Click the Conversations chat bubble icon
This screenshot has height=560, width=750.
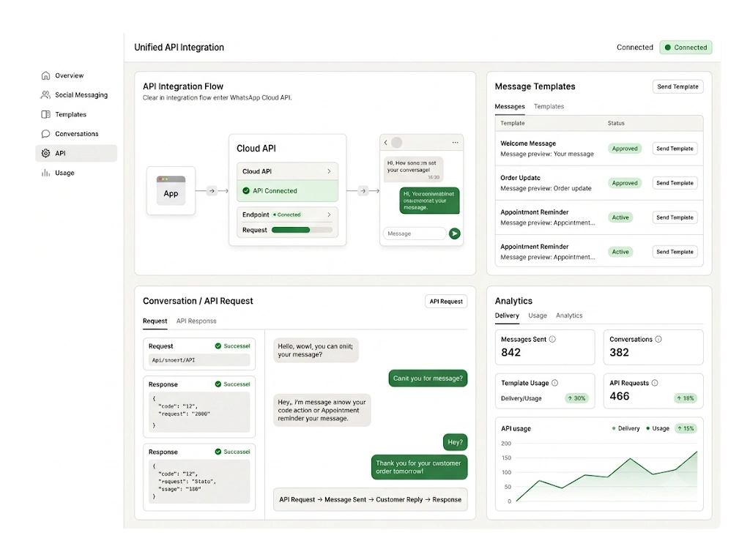[46, 134]
